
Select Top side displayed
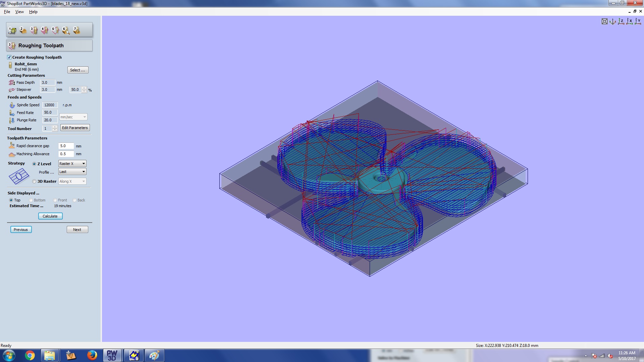click(11, 200)
